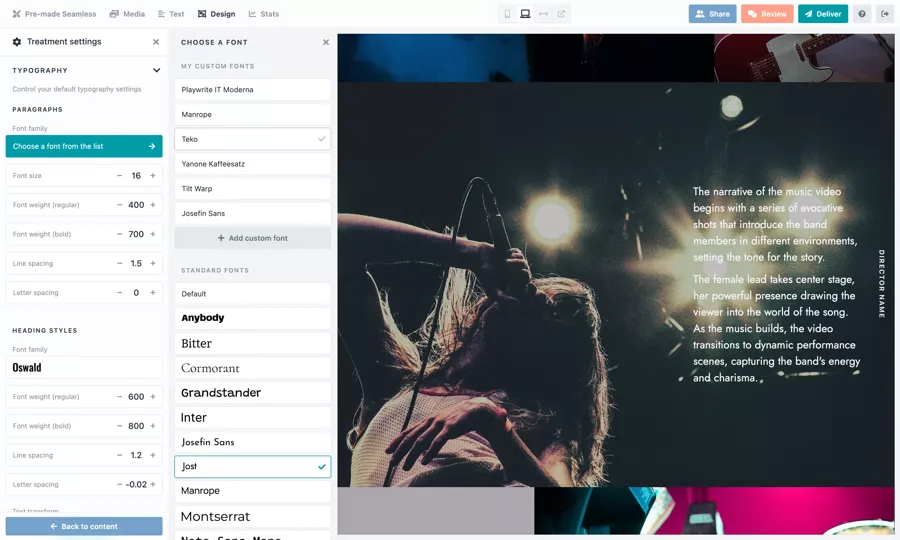The image size is (900, 540).
Task: Decrease heading regular font weight 600
Action: [x=119, y=397]
